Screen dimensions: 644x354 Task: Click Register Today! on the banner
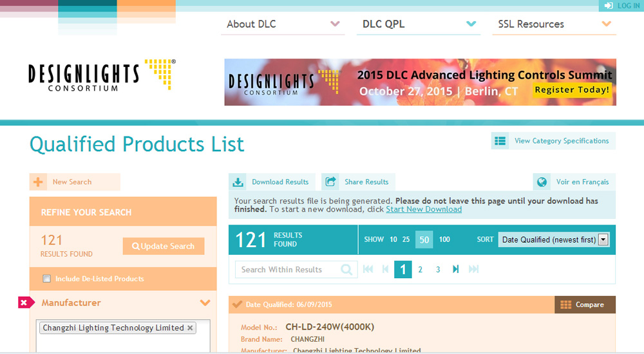tap(572, 89)
